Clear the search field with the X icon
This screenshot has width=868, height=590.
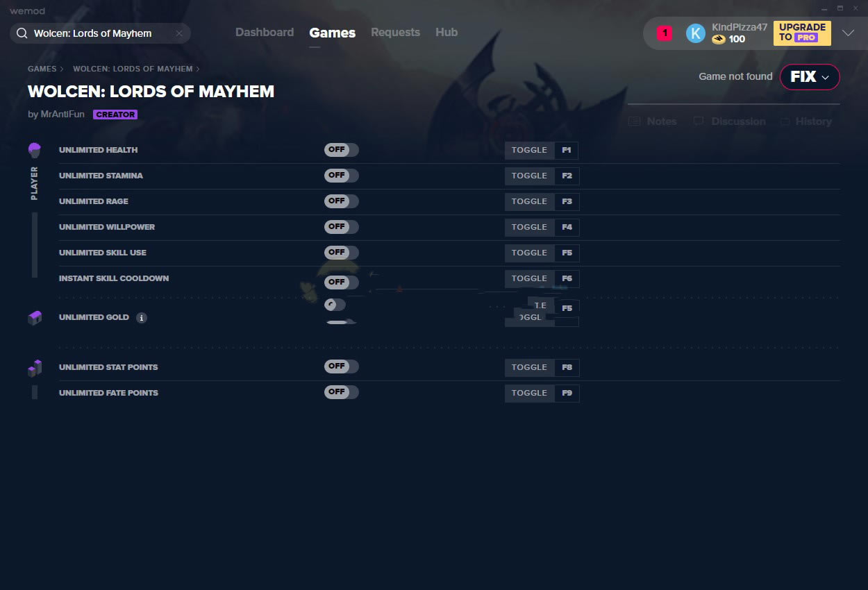[x=179, y=33]
